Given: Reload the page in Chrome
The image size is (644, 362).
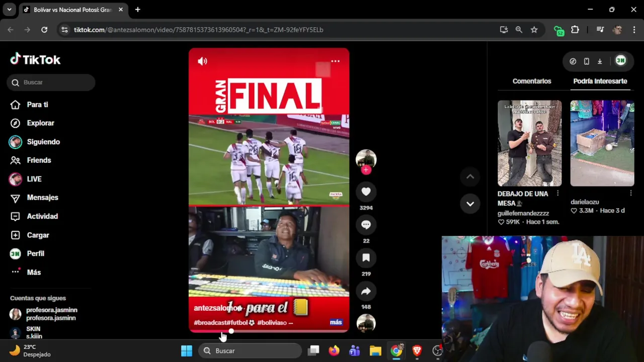Looking at the screenshot, I should tap(44, 30).
